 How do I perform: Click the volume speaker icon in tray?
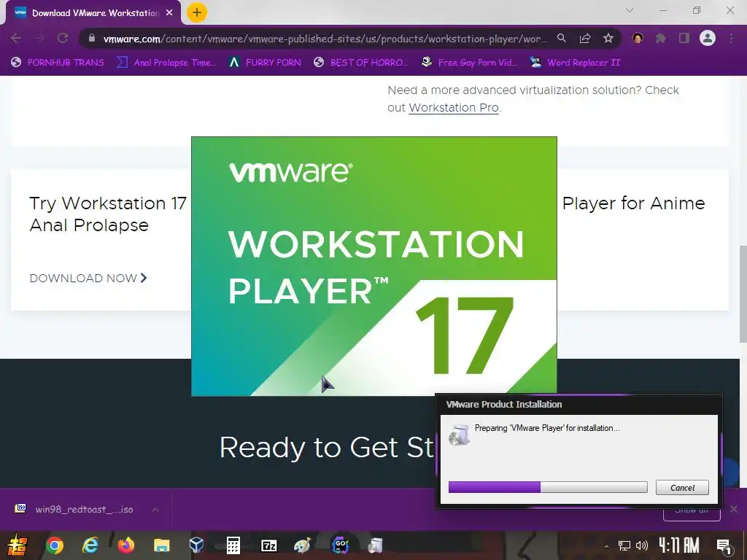(x=642, y=545)
